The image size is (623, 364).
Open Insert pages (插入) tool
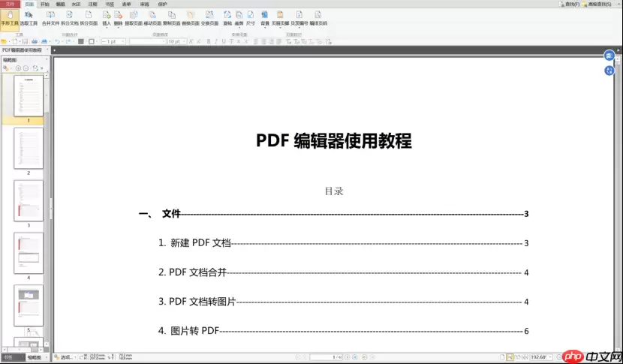[107, 19]
